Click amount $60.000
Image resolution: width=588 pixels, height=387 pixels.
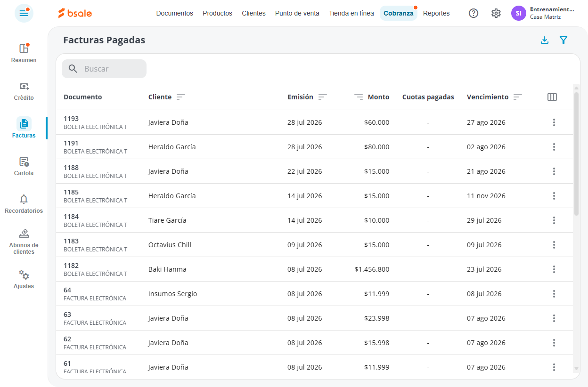tap(377, 122)
